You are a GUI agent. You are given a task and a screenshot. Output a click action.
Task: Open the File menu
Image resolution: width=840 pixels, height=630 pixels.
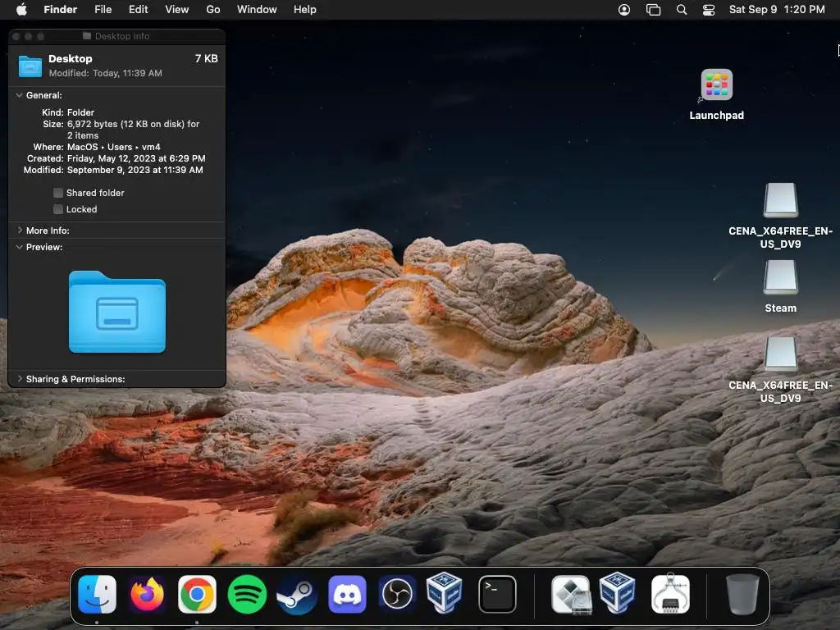103,10
